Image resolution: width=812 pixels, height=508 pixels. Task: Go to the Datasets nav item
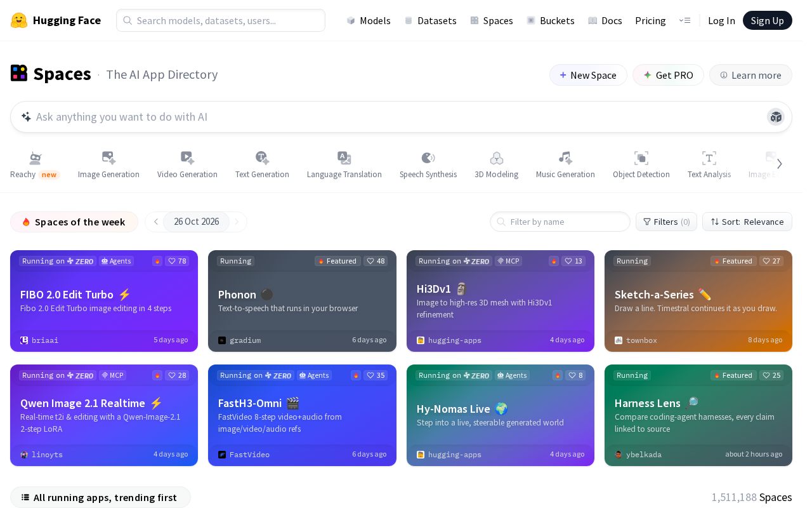(x=430, y=20)
